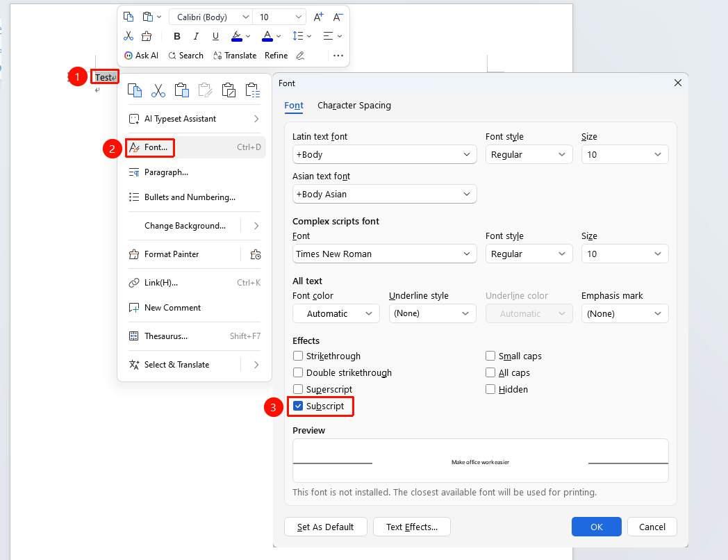Check the Superscript checkbox
This screenshot has width=728, height=560.
(298, 390)
